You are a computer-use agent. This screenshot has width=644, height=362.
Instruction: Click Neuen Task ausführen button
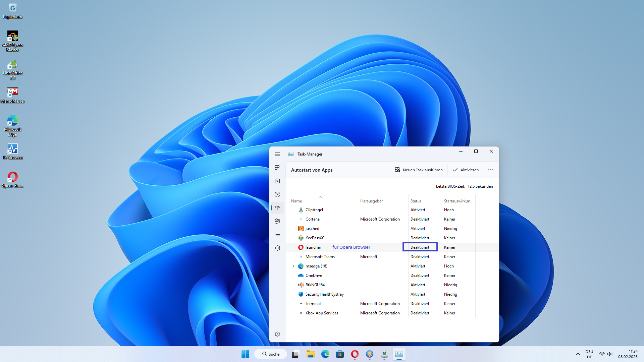[x=419, y=170]
